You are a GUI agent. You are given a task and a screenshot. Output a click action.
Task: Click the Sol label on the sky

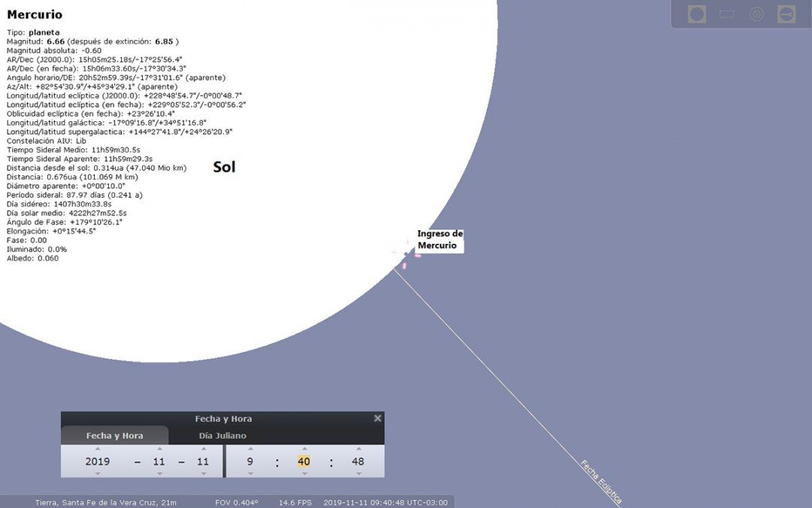tap(223, 167)
